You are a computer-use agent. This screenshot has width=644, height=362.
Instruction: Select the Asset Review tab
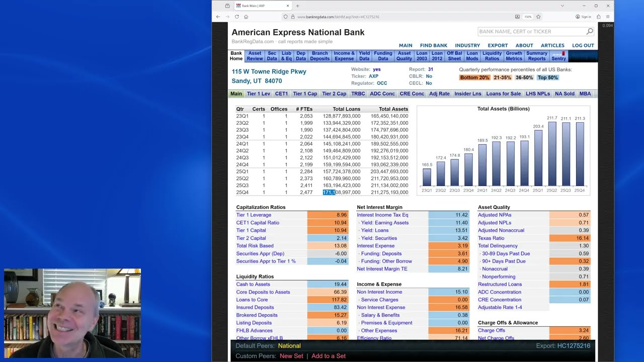pos(255,56)
